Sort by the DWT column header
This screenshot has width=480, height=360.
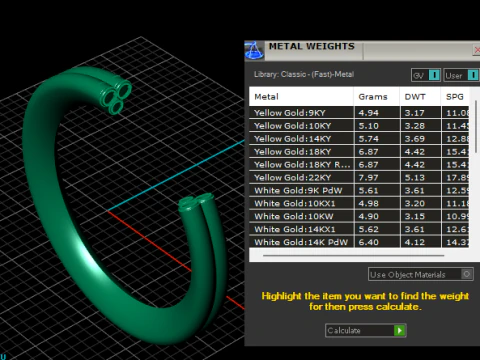point(420,97)
